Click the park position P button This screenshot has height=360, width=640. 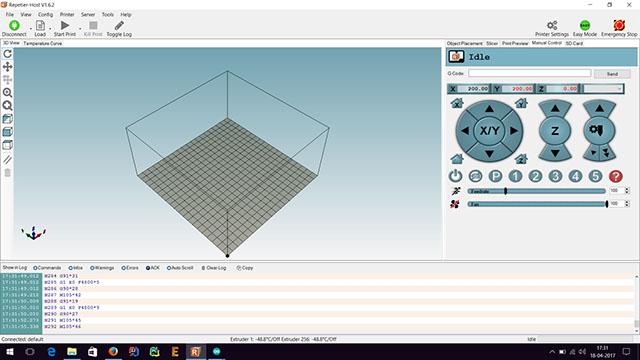pos(495,176)
